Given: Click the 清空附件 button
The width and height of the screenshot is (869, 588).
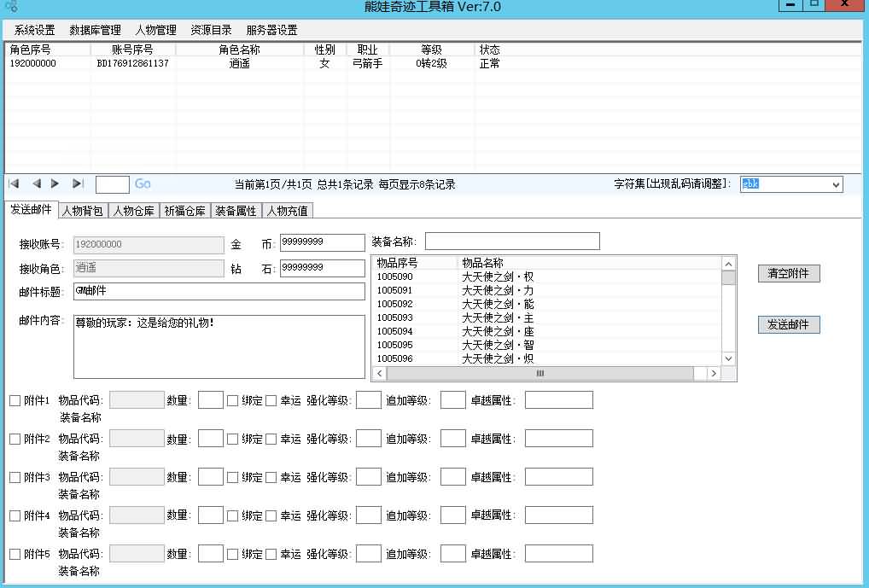Looking at the screenshot, I should [x=787, y=273].
